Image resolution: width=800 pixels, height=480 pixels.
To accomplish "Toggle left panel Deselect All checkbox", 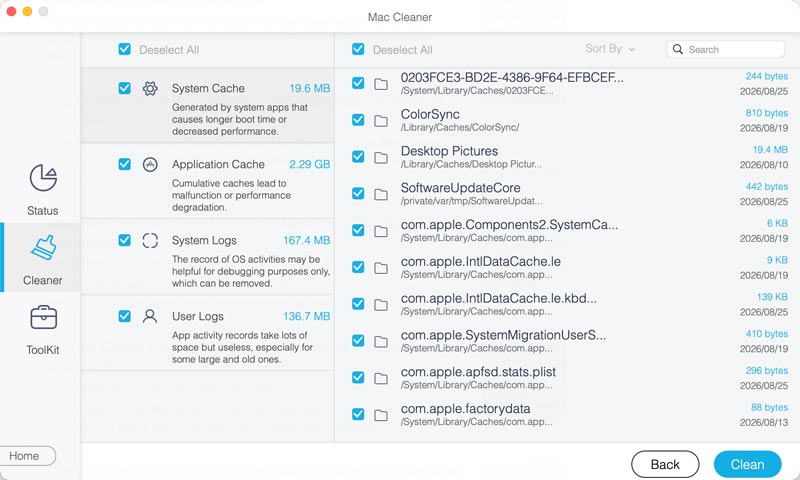I will coord(124,49).
